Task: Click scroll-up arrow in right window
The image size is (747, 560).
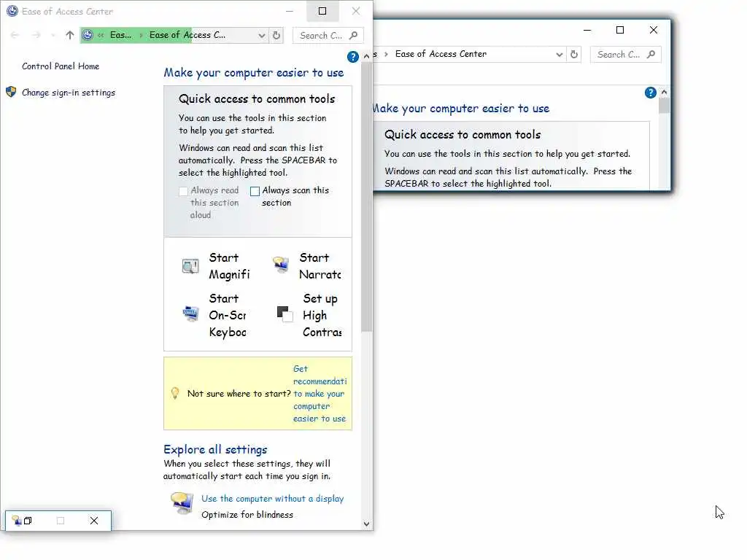Action: [x=664, y=92]
